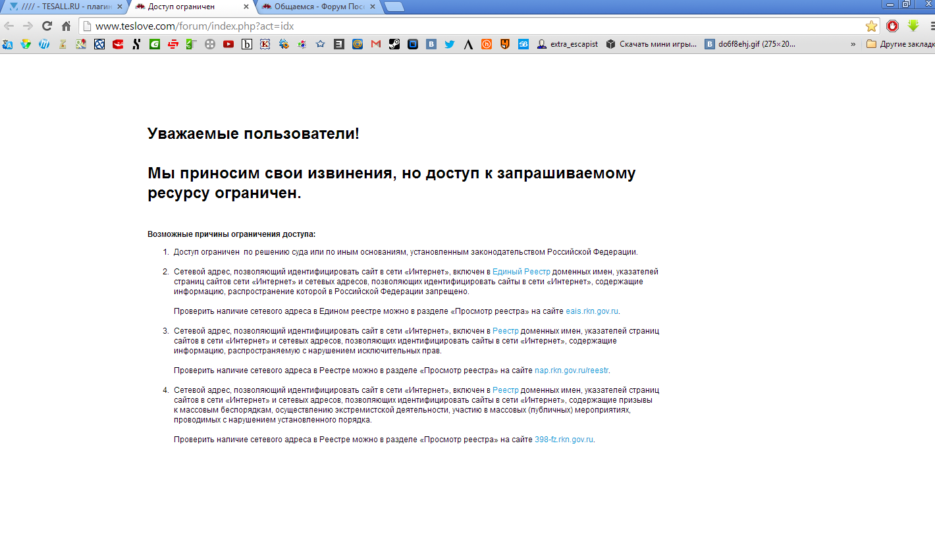This screenshot has width=935, height=560.
Task: Go forward with the browser arrow
Action: (28, 26)
